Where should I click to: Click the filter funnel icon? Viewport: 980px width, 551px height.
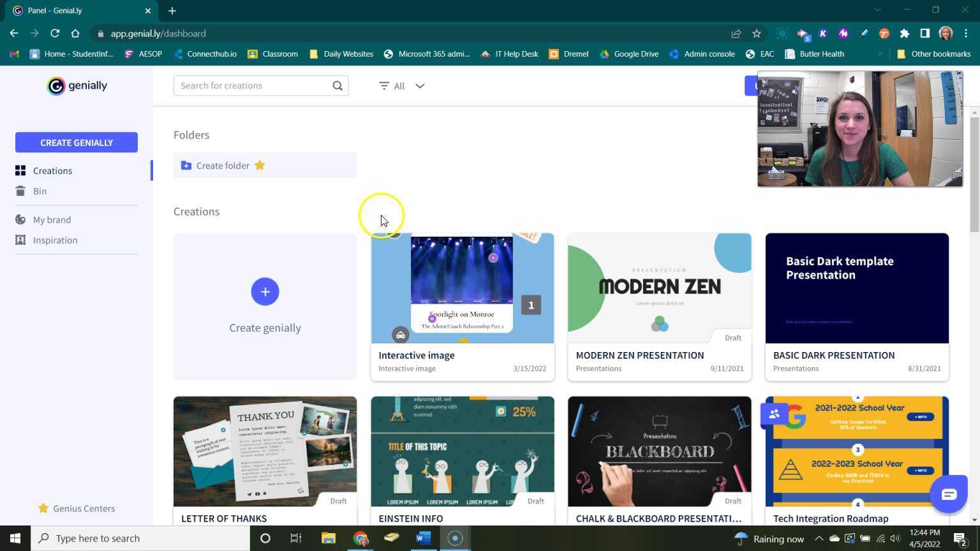pos(384,85)
